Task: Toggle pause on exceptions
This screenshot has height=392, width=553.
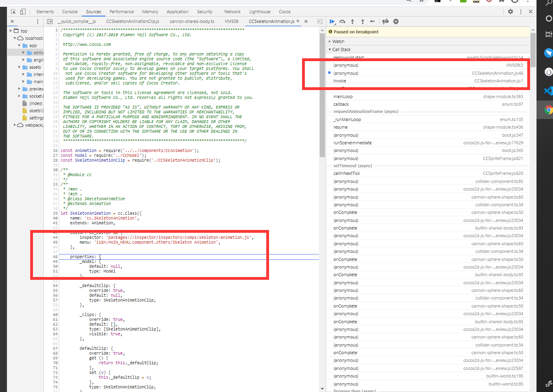Action: 396,22
